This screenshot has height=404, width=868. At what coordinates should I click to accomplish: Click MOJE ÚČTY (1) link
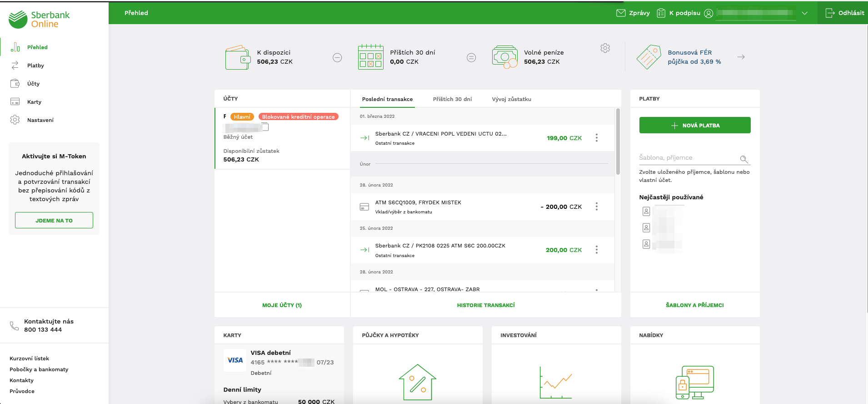282,305
